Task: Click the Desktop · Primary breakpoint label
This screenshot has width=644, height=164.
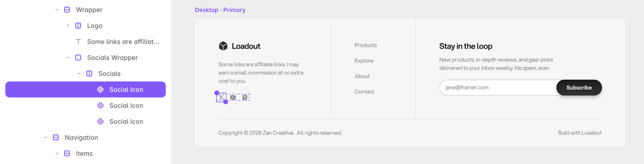Action: (x=220, y=10)
